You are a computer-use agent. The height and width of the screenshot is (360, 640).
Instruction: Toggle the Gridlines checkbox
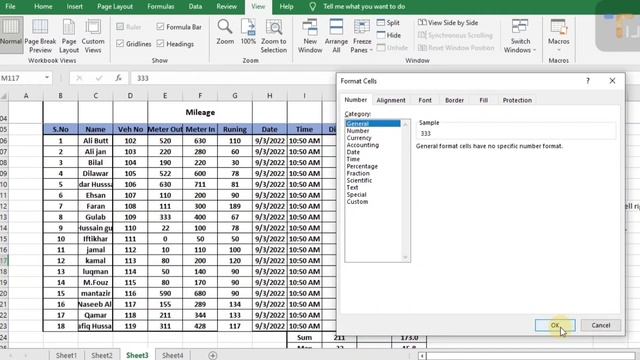[120, 44]
